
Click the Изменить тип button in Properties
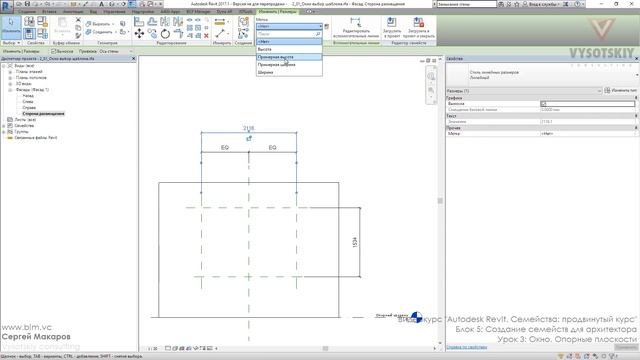tap(621, 91)
